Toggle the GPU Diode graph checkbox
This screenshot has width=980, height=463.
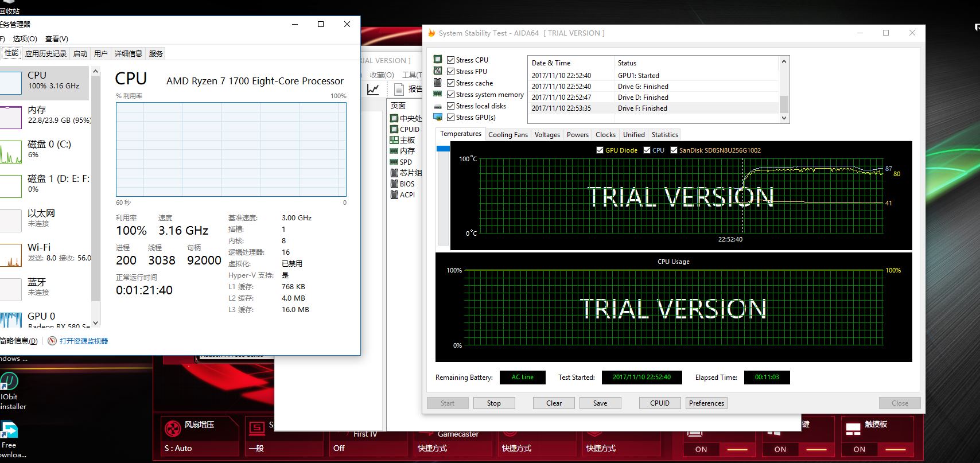[x=600, y=150]
